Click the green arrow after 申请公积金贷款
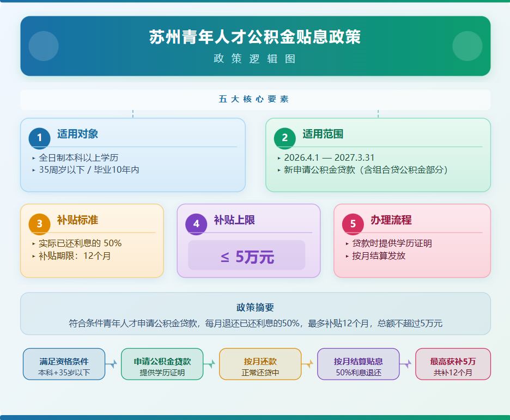Screen dimensions: 510x420 coord(209,364)
